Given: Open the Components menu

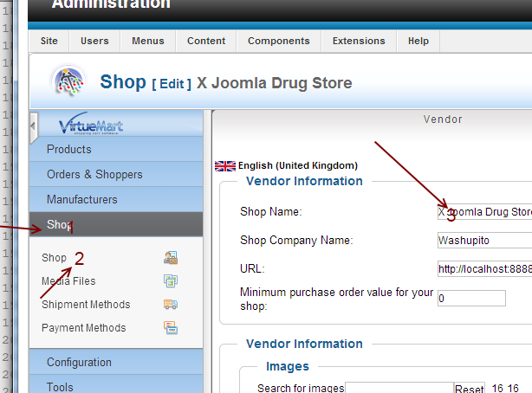Looking at the screenshot, I should coord(278,41).
